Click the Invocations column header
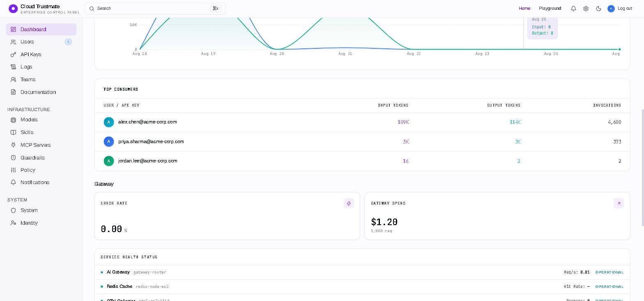644x301 pixels. tap(607, 105)
